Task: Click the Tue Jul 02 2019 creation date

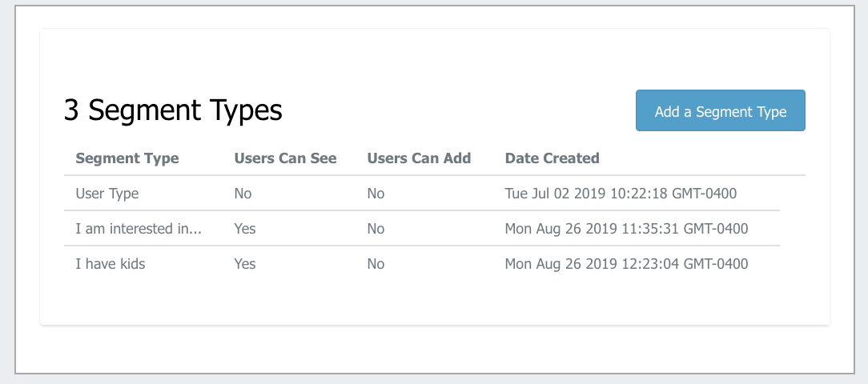Action: tap(621, 194)
